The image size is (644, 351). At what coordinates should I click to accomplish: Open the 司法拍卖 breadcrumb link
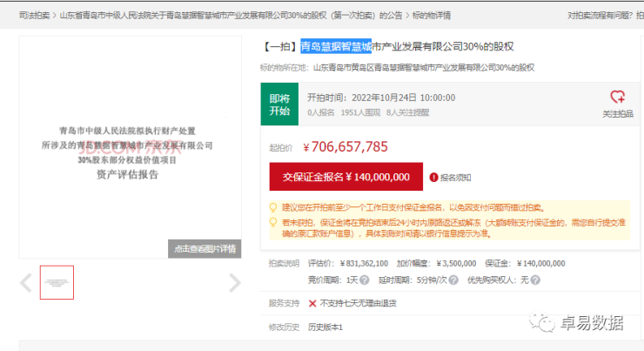(x=34, y=16)
